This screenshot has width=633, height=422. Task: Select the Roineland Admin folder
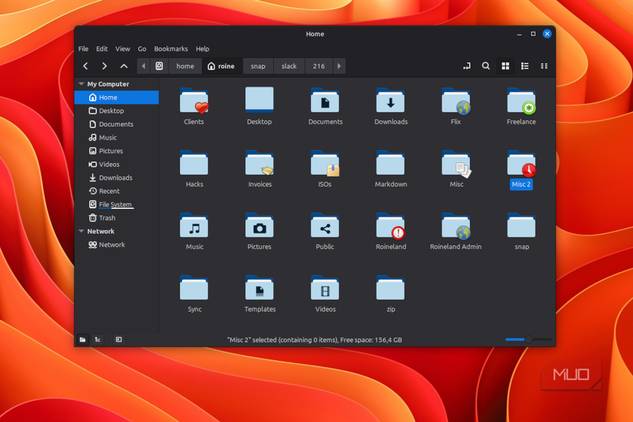(x=456, y=231)
